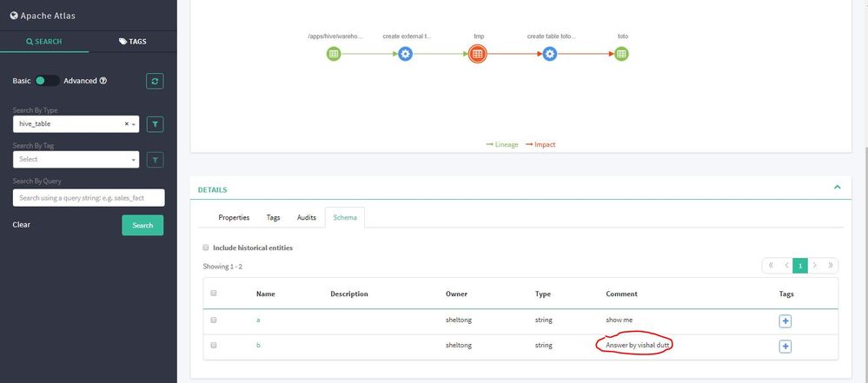
Task: Open the filter for Search By Tag
Action: [x=155, y=160]
